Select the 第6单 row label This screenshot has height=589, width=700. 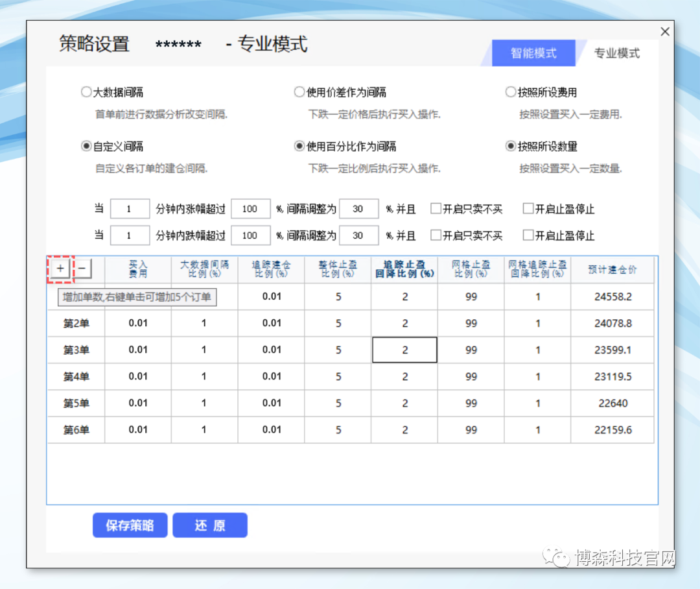(x=76, y=430)
